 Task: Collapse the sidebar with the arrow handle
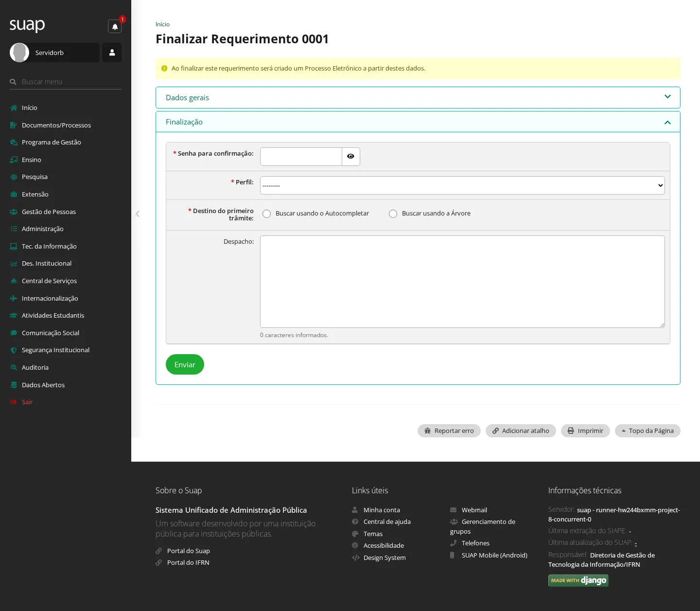click(x=138, y=214)
